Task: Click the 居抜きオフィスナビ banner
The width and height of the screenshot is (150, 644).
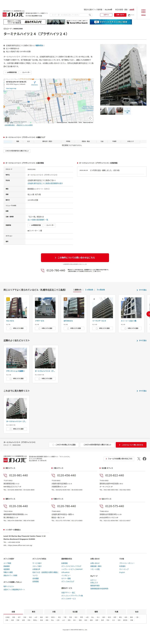Action: coord(25,22)
